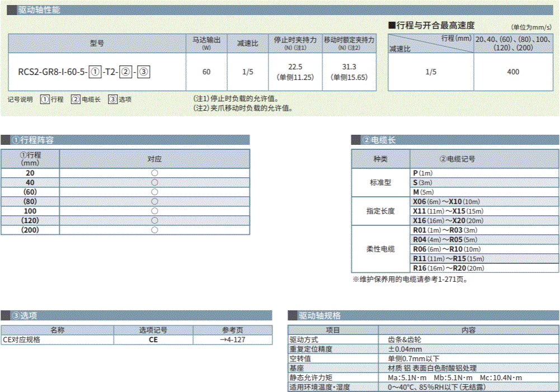The height and width of the screenshot is (392, 560).
Task: Select the circle for 100 mm stroke
Action: click(x=154, y=211)
